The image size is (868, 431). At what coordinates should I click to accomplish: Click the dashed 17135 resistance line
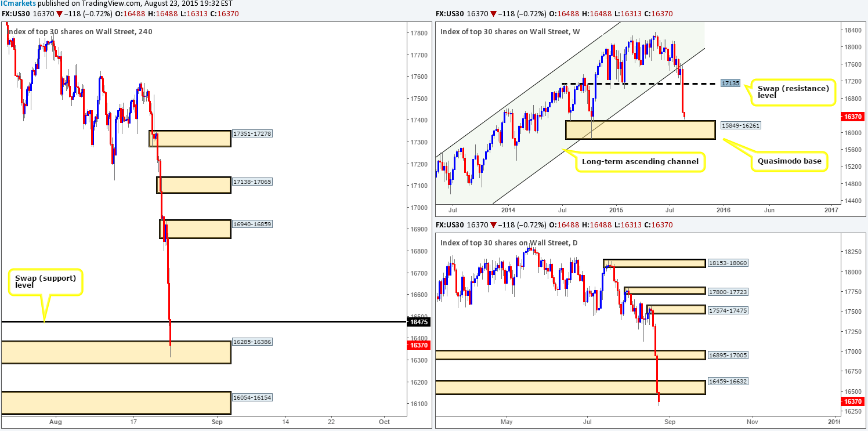[x=639, y=84]
